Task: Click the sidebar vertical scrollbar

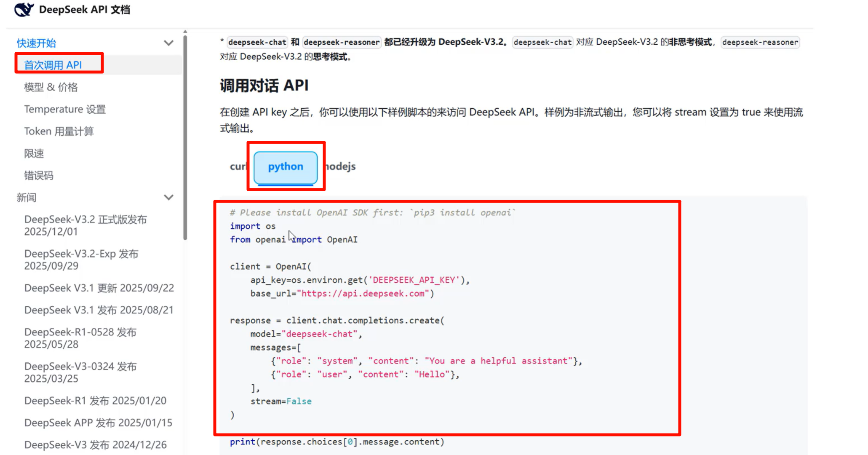Action: click(185, 135)
